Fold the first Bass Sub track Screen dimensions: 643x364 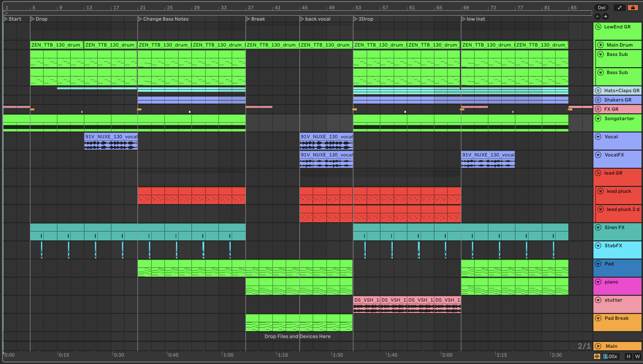pyautogui.click(x=601, y=54)
